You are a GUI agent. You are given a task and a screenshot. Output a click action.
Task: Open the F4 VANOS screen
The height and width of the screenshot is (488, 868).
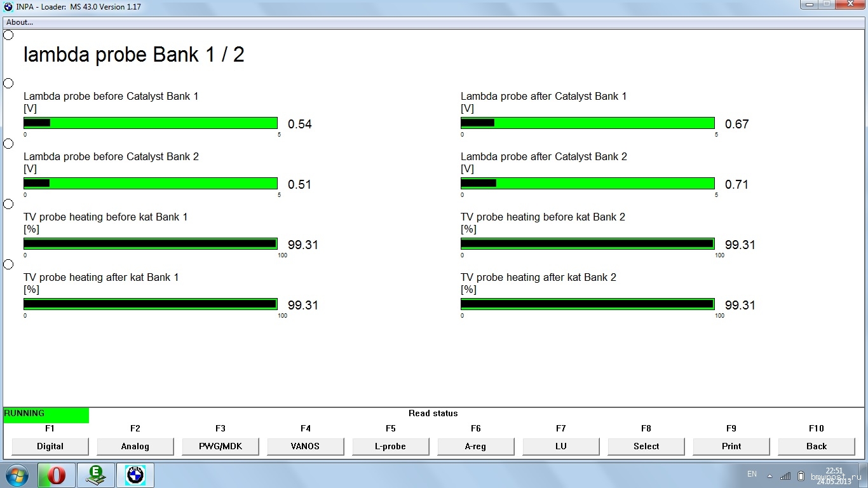[x=306, y=446]
